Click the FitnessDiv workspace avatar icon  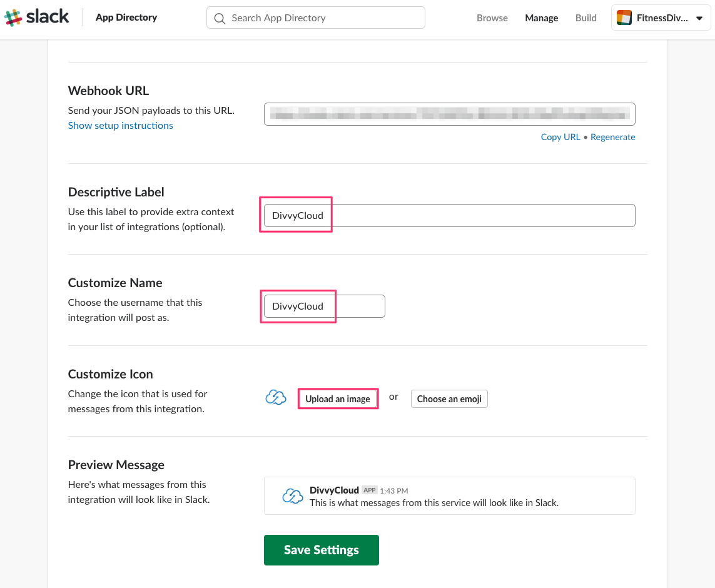pos(624,18)
